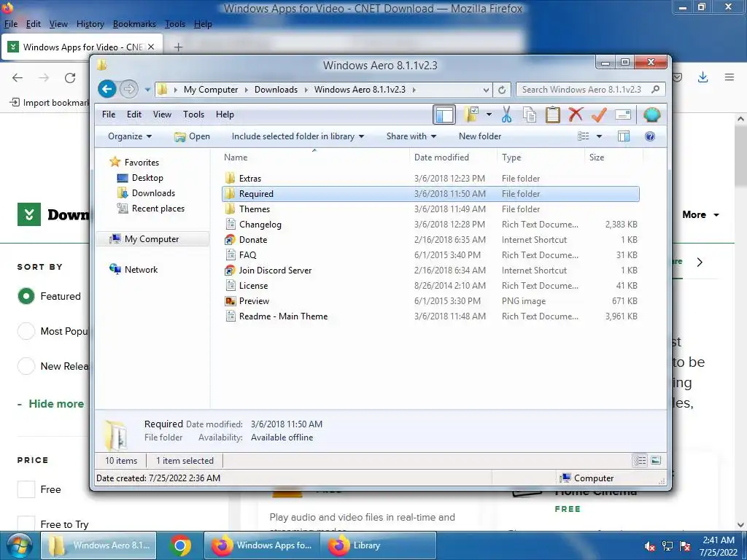Click the Explorer forward arrow button
This screenshot has width=747, height=560.
pos(128,89)
